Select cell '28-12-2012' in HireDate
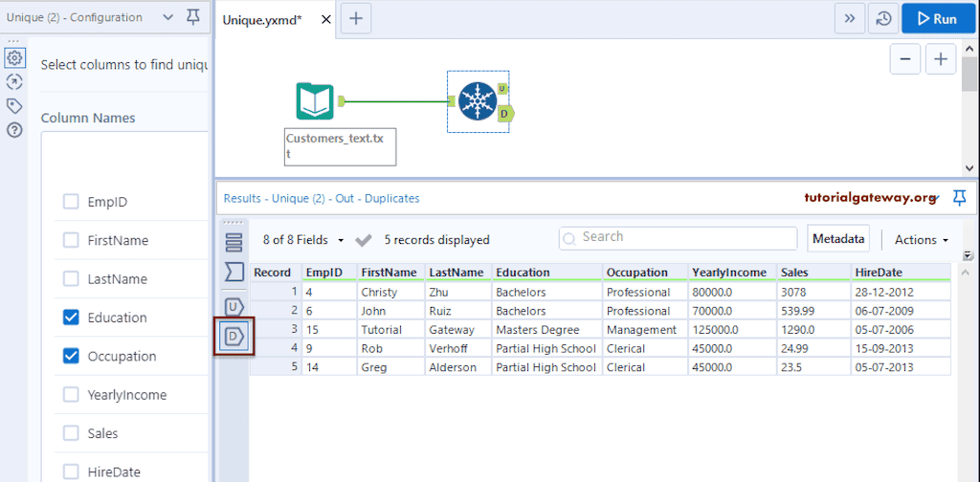 [901, 293]
